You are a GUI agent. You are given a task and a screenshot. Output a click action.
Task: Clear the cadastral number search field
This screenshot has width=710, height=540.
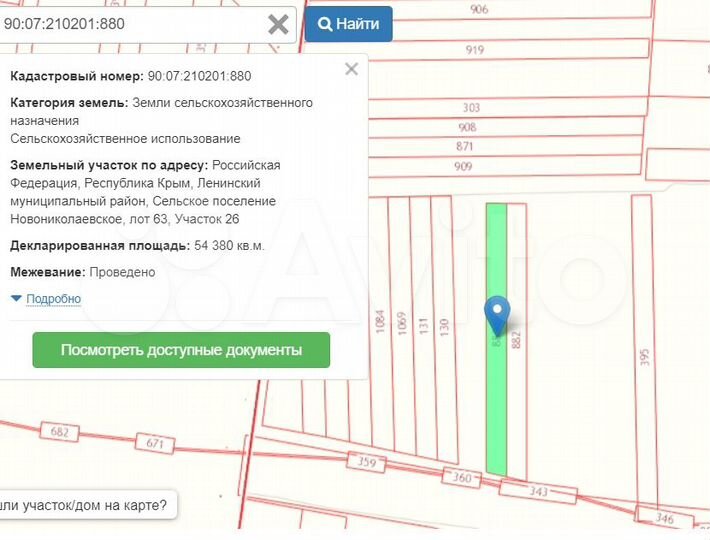tap(278, 24)
